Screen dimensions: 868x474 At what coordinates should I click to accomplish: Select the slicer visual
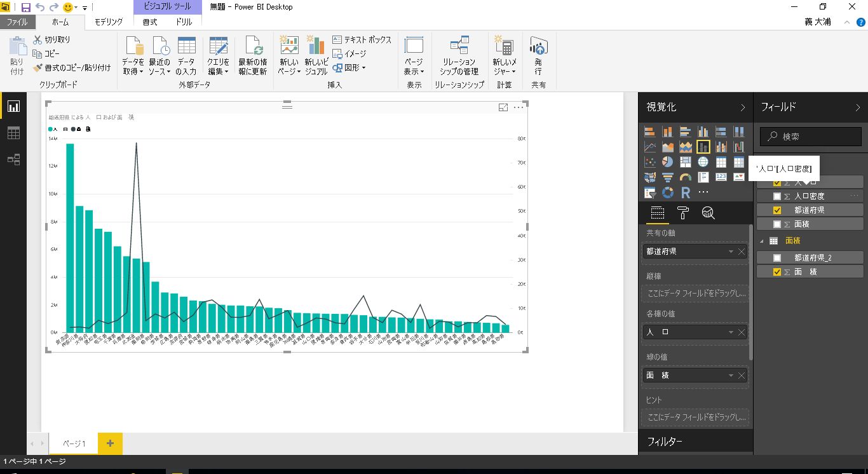[x=649, y=192]
